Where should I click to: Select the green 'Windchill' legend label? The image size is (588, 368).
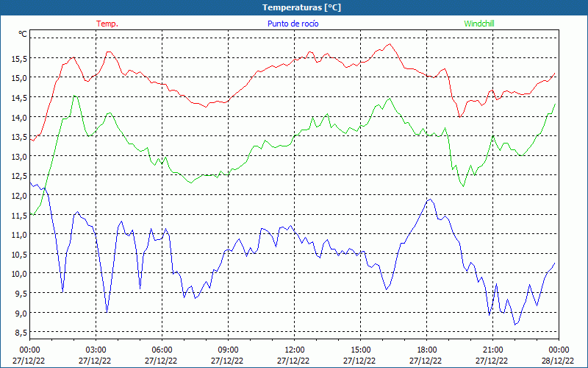[479, 24]
